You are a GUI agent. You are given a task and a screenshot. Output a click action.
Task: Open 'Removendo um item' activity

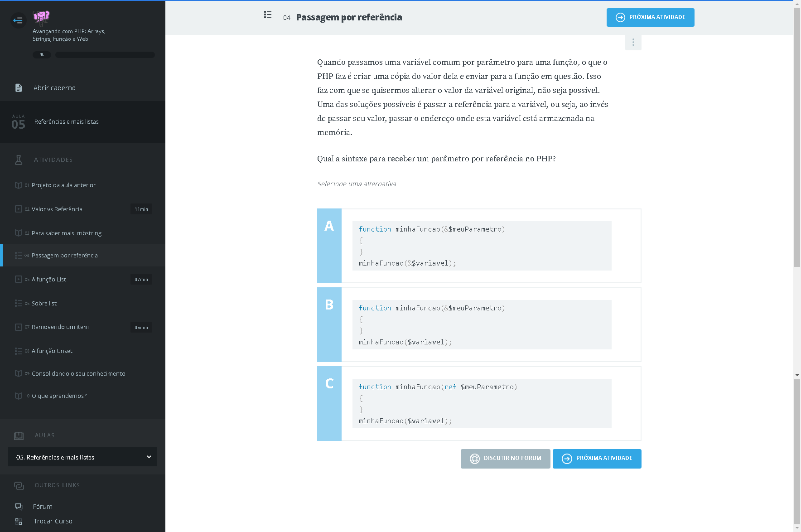pyautogui.click(x=60, y=327)
